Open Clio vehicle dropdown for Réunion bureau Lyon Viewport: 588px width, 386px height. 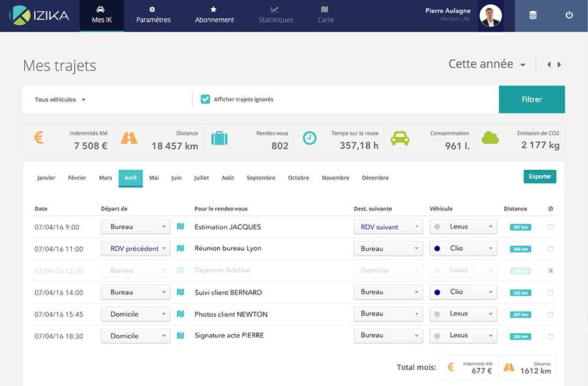463,248
